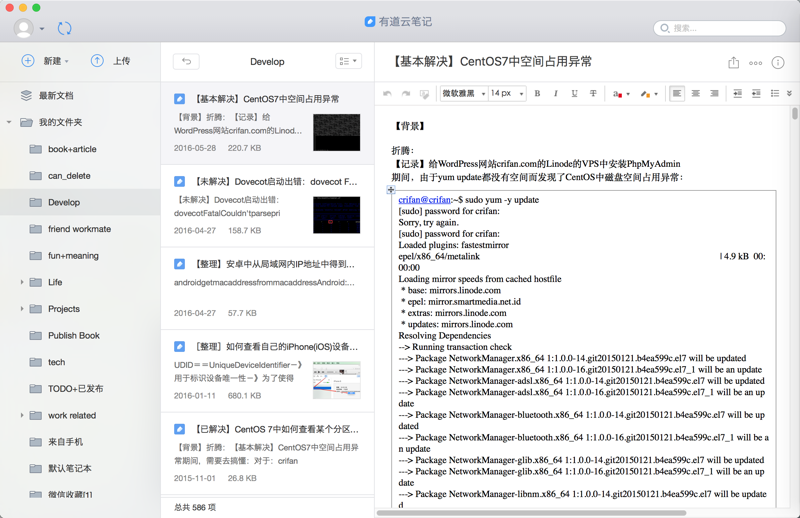Select the can_delete folder
800x518 pixels.
point(80,176)
